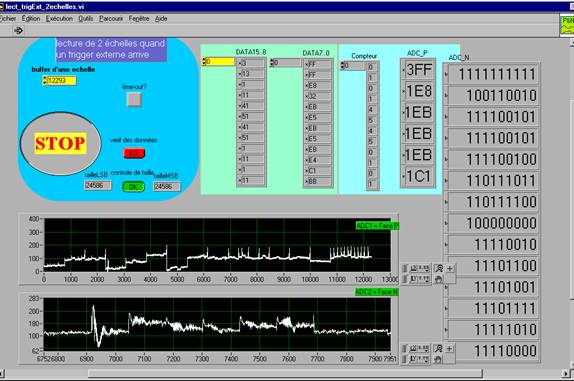Open Y format dropdown on ADC2 graph palette
The image size is (574, 381).
click(424, 360)
